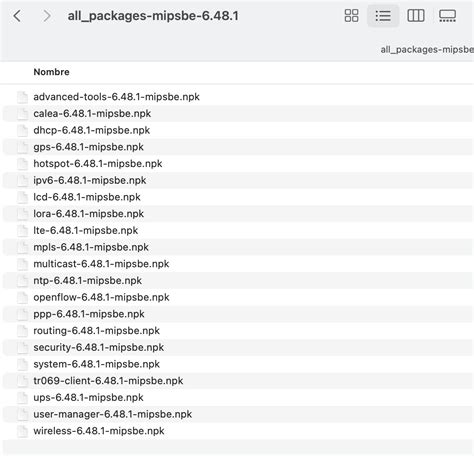This screenshot has width=474, height=456.
Task: Click the document icon beside mpls file
Action: tap(22, 247)
